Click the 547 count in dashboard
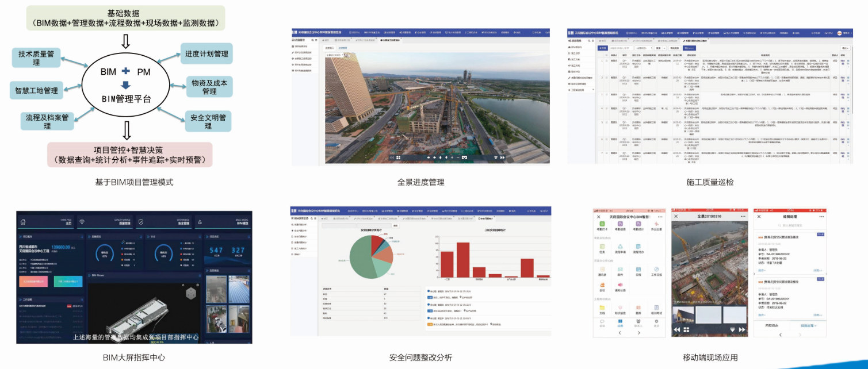The height and width of the screenshot is (369, 868). [x=216, y=250]
